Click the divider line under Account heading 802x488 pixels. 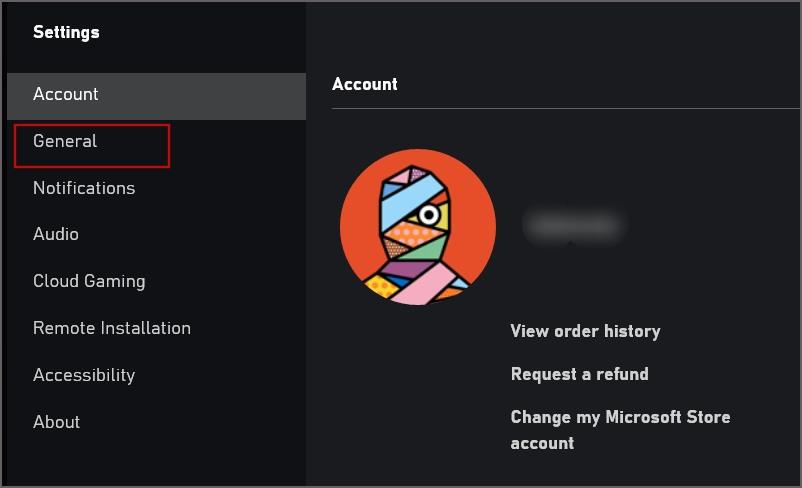565,108
